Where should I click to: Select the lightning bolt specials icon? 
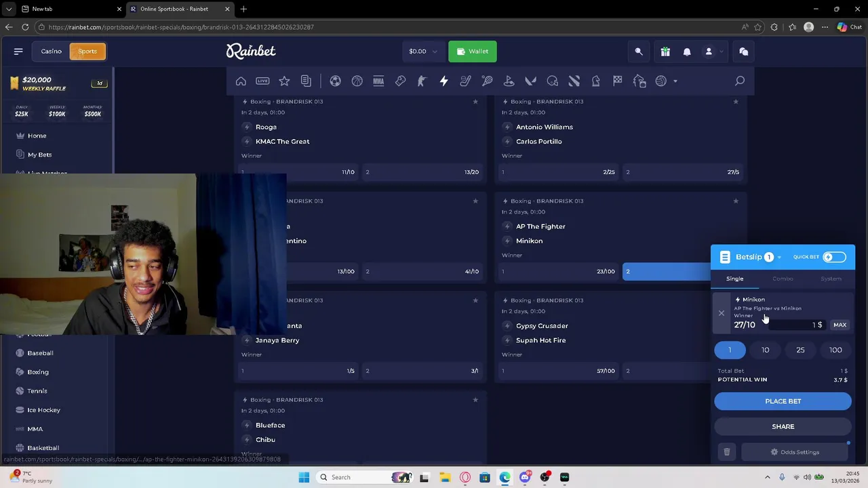click(443, 81)
